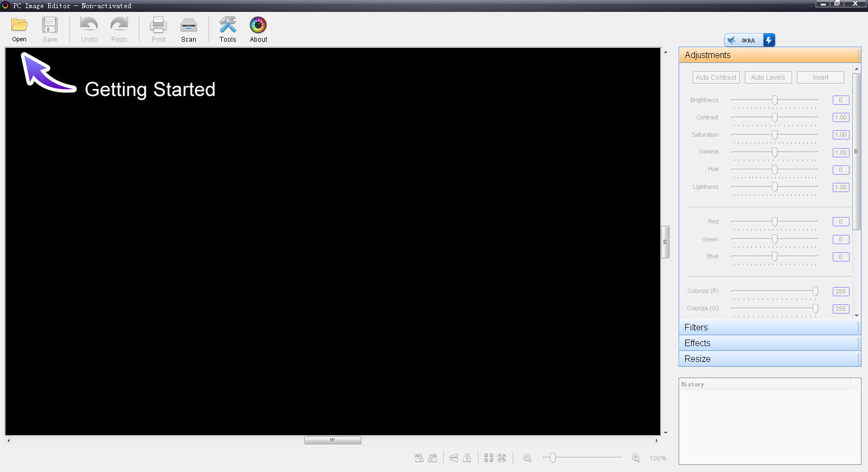Click the Save floppy disk icon
The width and height of the screenshot is (868, 472).
[x=50, y=25]
